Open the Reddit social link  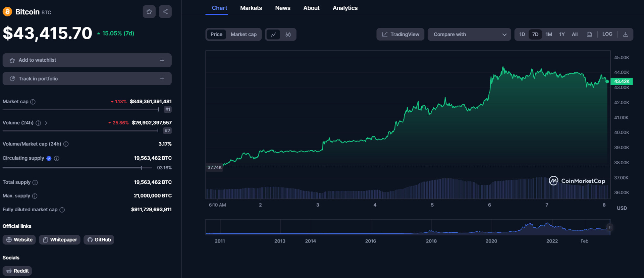tap(17, 271)
